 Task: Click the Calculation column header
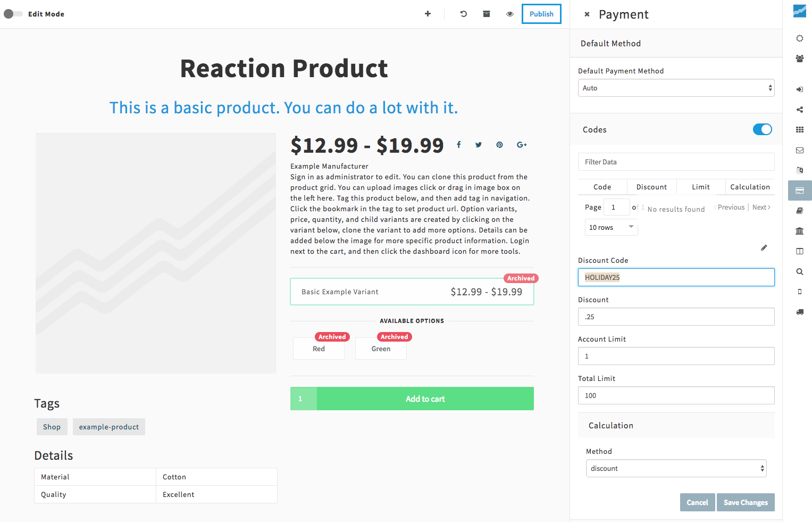[x=750, y=187]
